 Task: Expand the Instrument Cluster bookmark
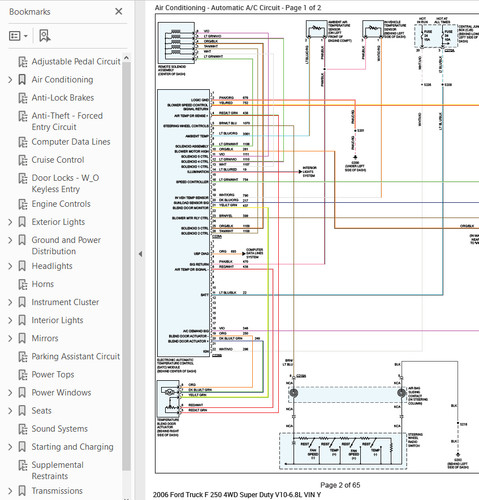(x=10, y=302)
